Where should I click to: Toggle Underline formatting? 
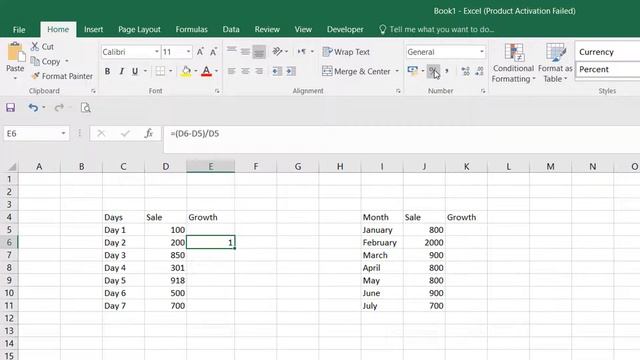click(x=135, y=71)
